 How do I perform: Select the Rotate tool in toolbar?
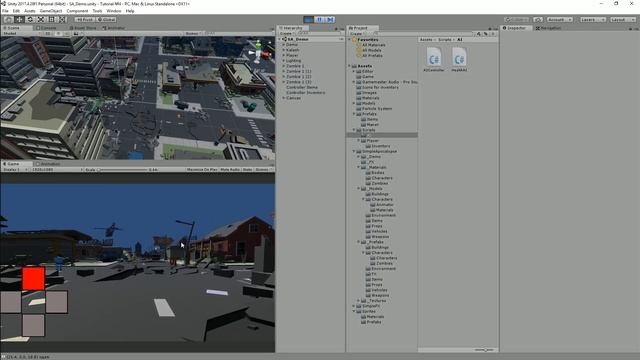(30, 19)
